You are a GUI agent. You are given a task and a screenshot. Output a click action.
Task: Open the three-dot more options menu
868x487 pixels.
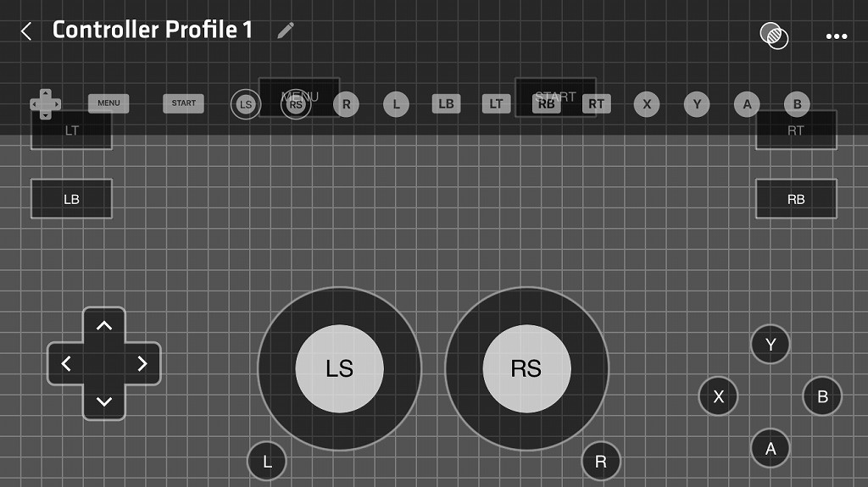coord(836,36)
